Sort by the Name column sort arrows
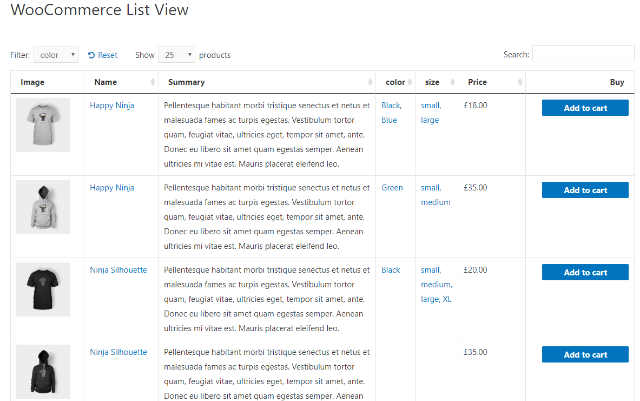 (153, 82)
